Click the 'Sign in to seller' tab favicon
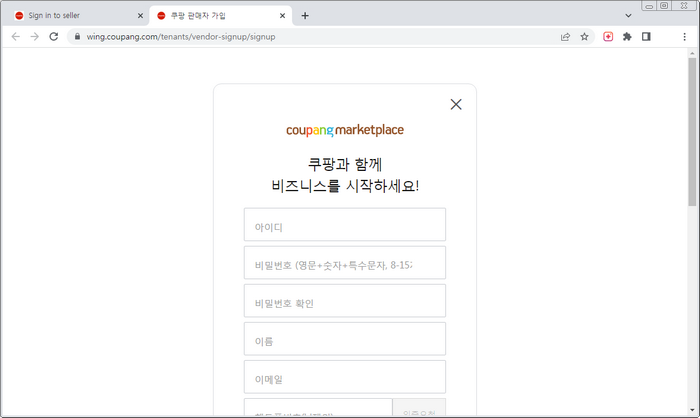 point(19,16)
